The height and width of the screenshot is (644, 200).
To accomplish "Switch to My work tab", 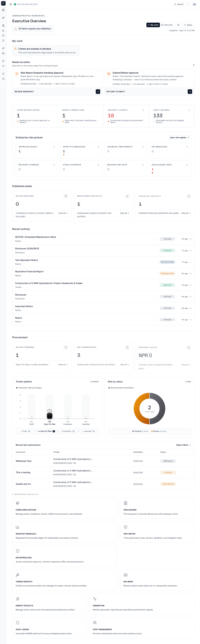I will 153,25.
